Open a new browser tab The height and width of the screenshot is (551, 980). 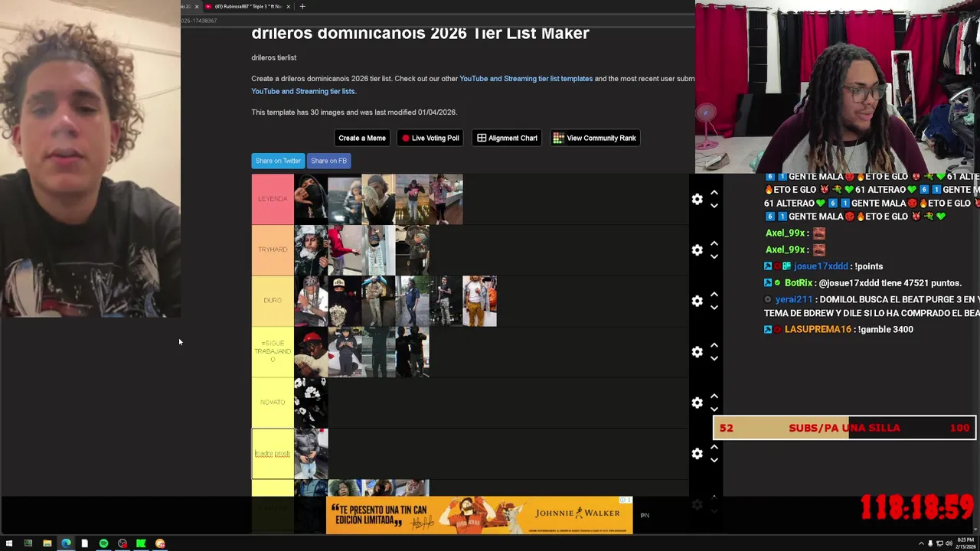point(302,6)
